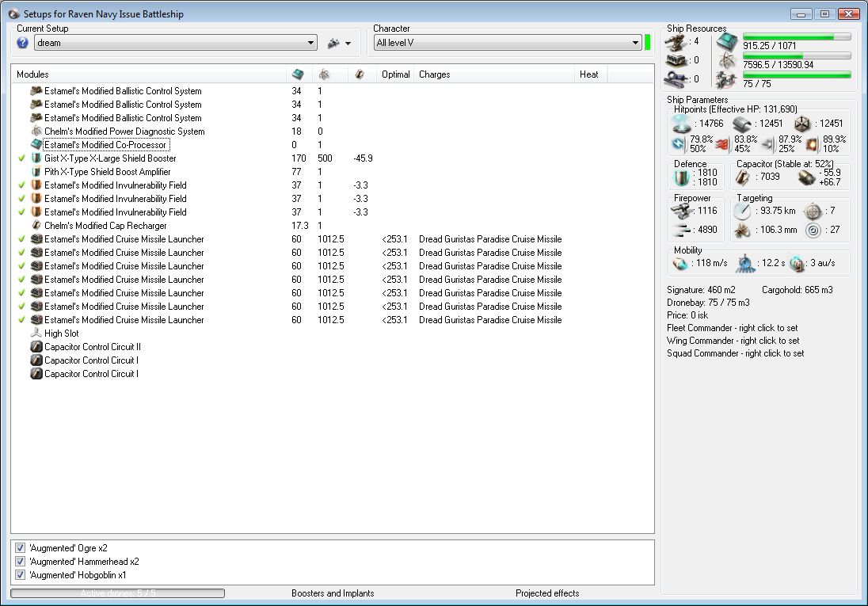
Task: Select Chelm's Modified Cap Recharger icon
Action: click(x=36, y=225)
